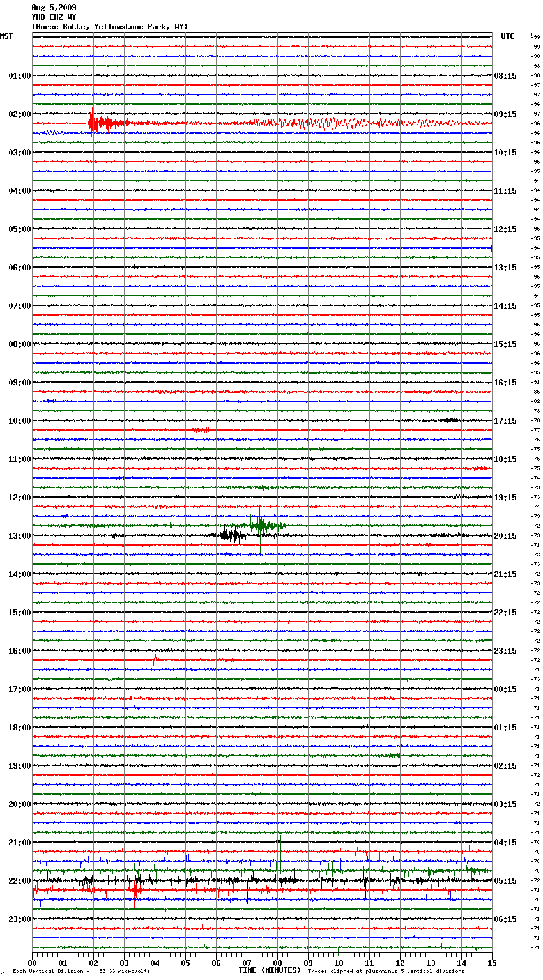Select the 07:00 MST time label
543x980 pixels.
click(x=20, y=306)
